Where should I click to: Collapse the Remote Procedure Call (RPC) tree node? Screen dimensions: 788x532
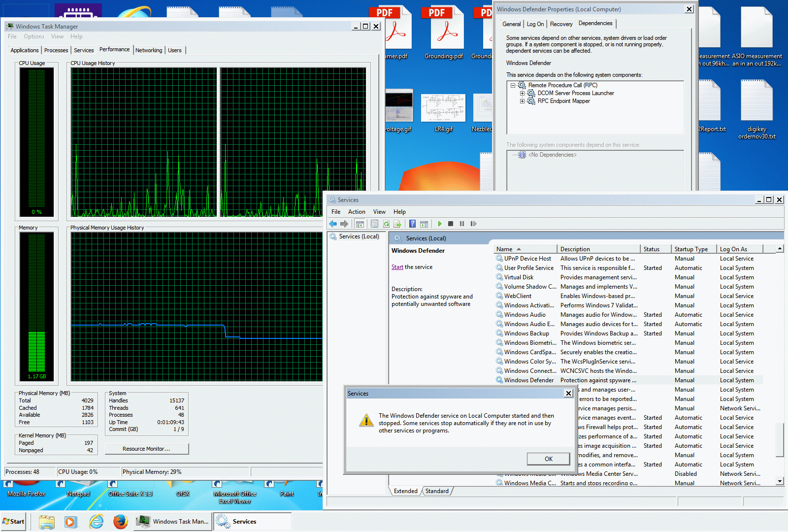pos(513,85)
